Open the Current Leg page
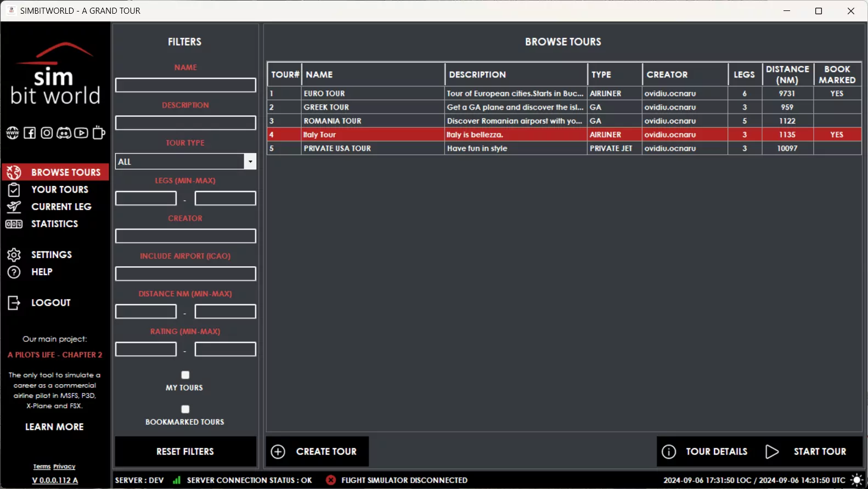 pyautogui.click(x=61, y=207)
